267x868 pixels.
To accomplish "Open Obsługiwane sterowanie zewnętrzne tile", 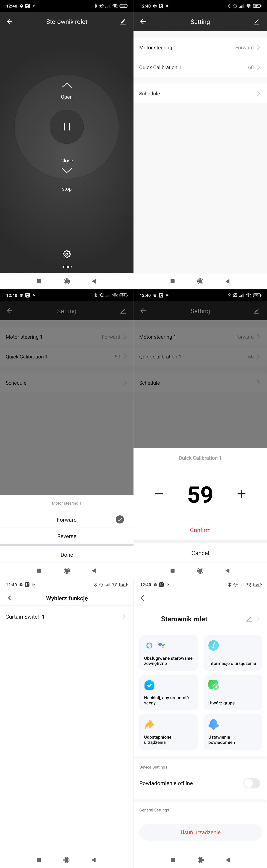I will coord(168,653).
